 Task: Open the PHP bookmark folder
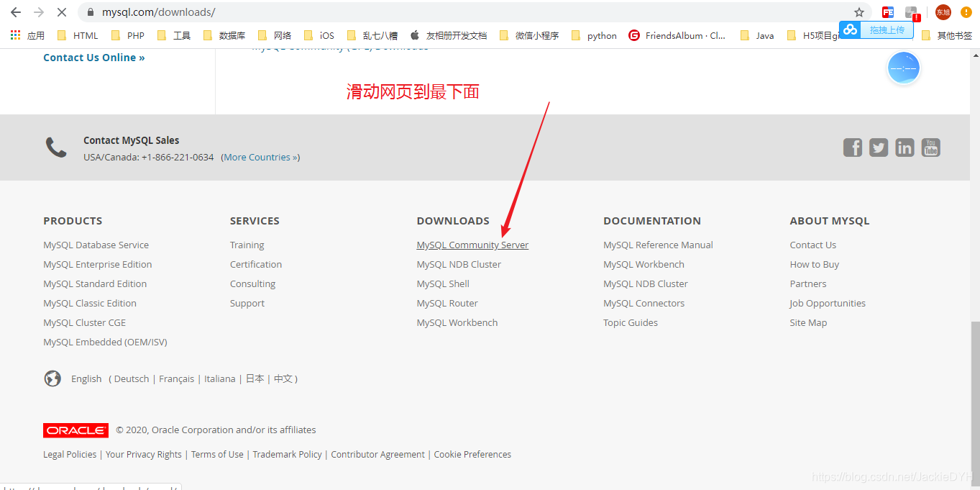tap(128, 35)
